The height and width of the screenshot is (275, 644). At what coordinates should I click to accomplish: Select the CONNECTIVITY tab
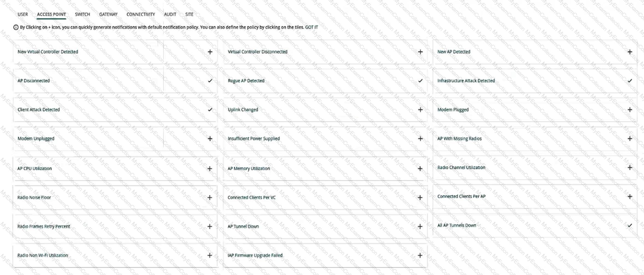coord(140,14)
